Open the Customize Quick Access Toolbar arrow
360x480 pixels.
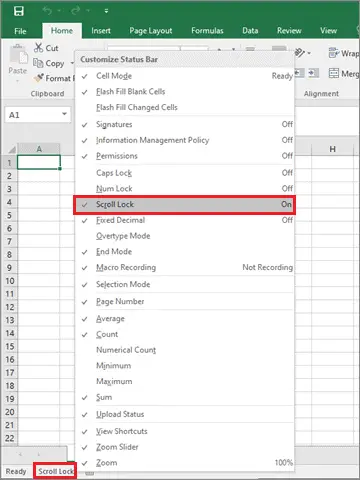[x=106, y=11]
